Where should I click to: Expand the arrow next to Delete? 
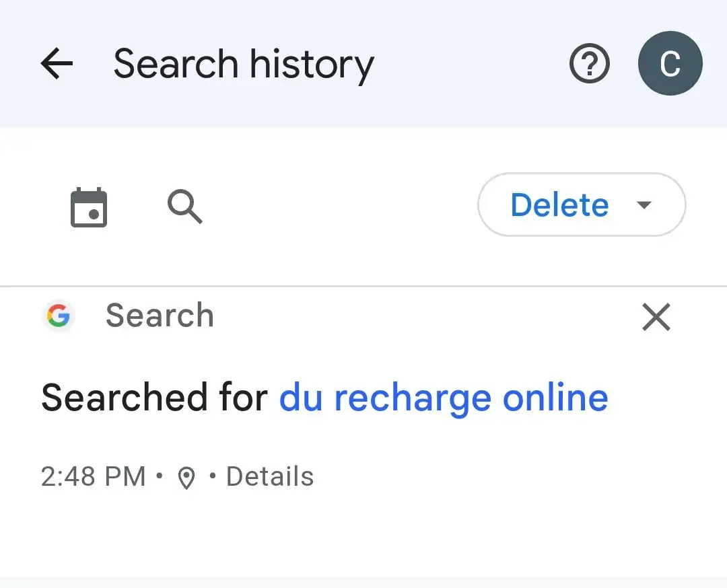[x=644, y=205]
